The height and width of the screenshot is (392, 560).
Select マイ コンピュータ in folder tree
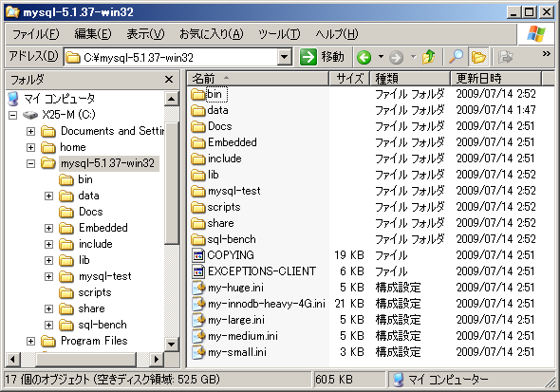click(59, 99)
